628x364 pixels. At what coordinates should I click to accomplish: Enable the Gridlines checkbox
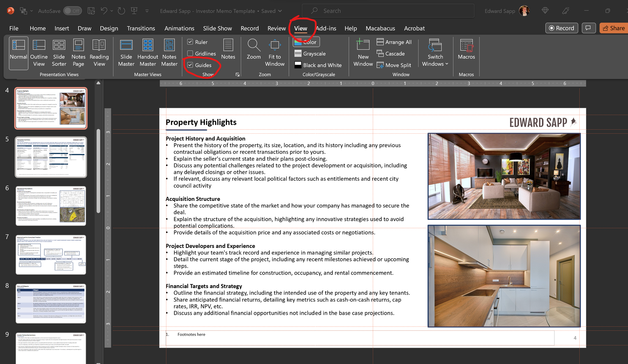[x=190, y=54]
